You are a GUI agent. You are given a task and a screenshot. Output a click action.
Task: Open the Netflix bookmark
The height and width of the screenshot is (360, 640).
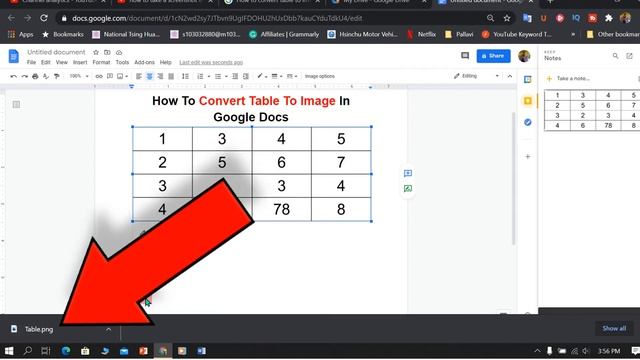point(422,34)
